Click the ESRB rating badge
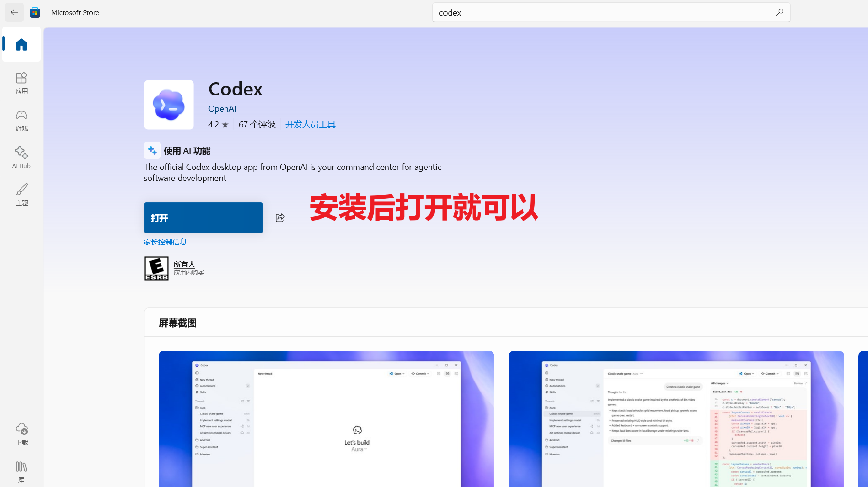This screenshot has height=487, width=868. 156,268
